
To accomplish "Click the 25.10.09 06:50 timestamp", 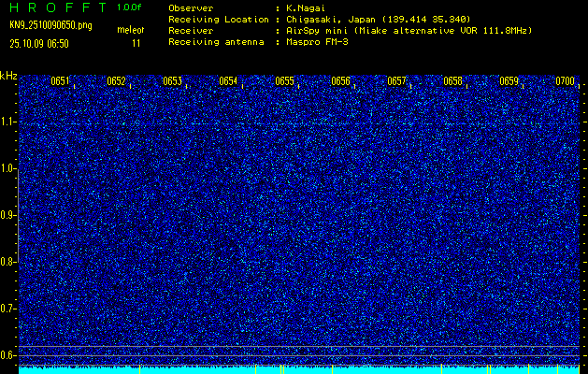I will coord(39,43).
